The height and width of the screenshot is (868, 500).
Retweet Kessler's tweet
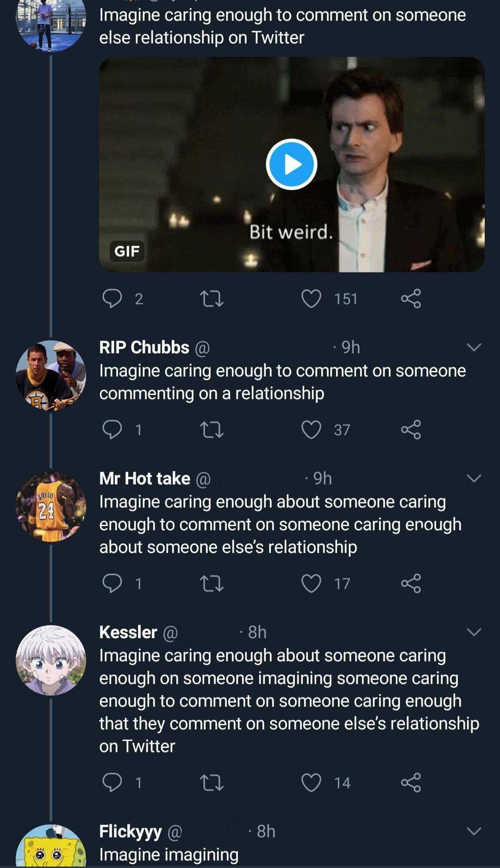(x=212, y=783)
